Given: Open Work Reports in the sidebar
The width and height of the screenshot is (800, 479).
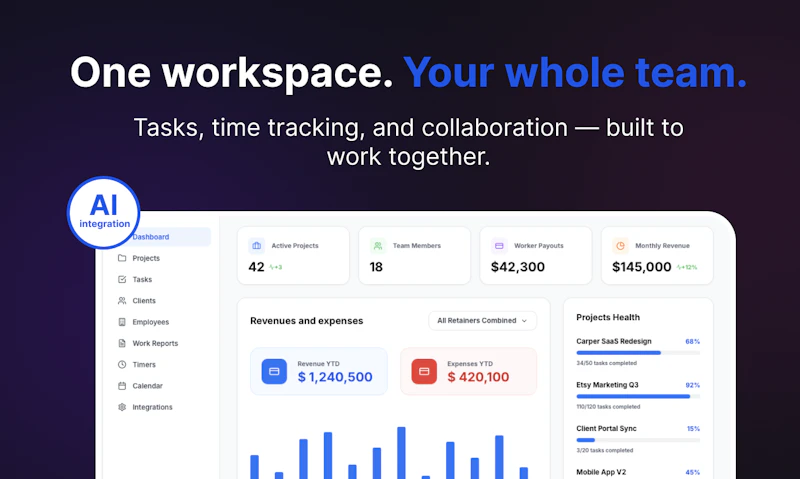Looking at the screenshot, I should [155, 344].
